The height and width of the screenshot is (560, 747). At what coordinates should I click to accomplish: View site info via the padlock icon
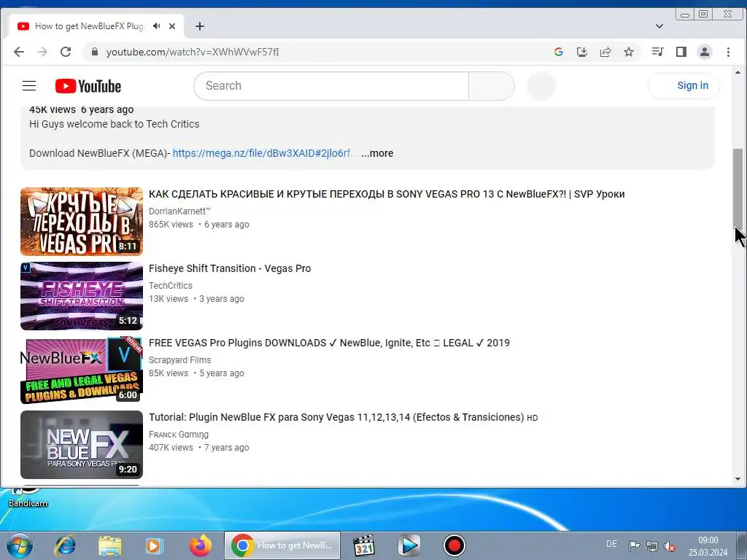click(x=95, y=52)
